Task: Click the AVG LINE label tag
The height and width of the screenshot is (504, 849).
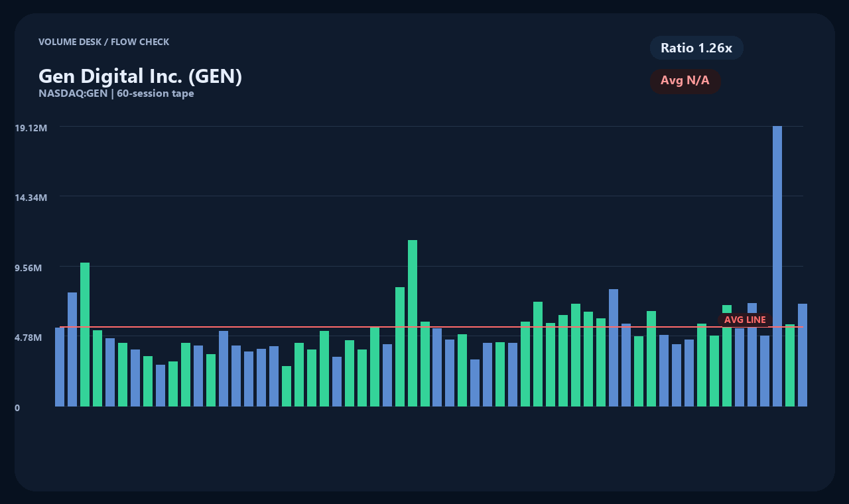Action: [x=745, y=320]
